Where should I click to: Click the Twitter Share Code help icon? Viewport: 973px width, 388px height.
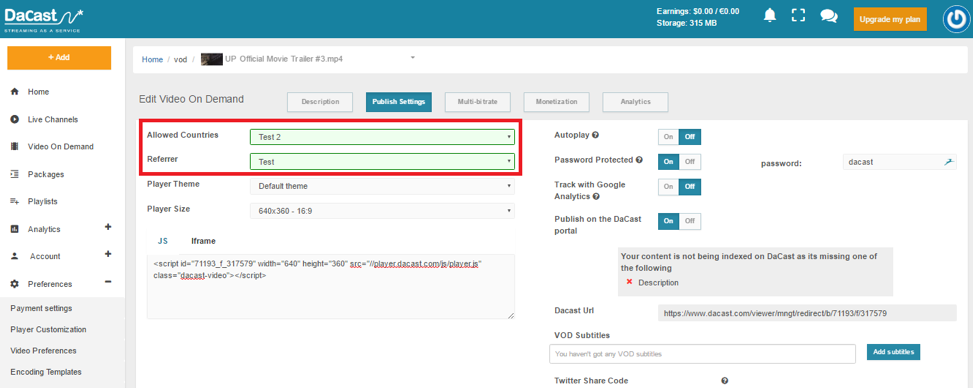(x=724, y=381)
